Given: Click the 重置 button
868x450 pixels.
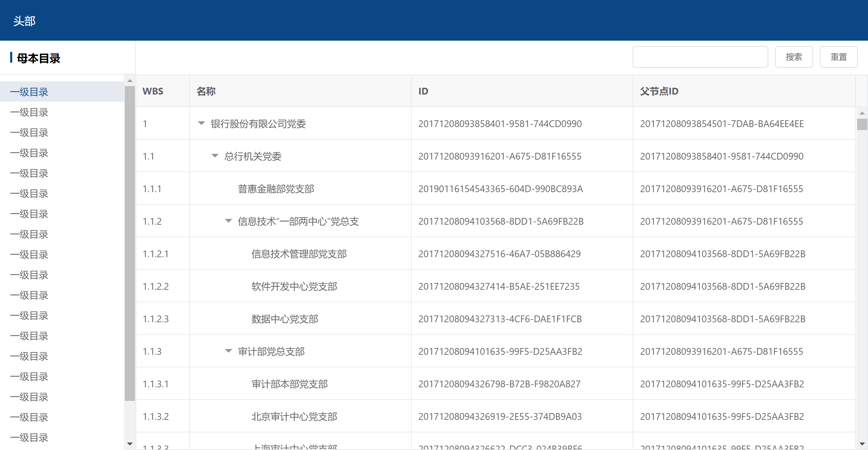Looking at the screenshot, I should pos(839,57).
